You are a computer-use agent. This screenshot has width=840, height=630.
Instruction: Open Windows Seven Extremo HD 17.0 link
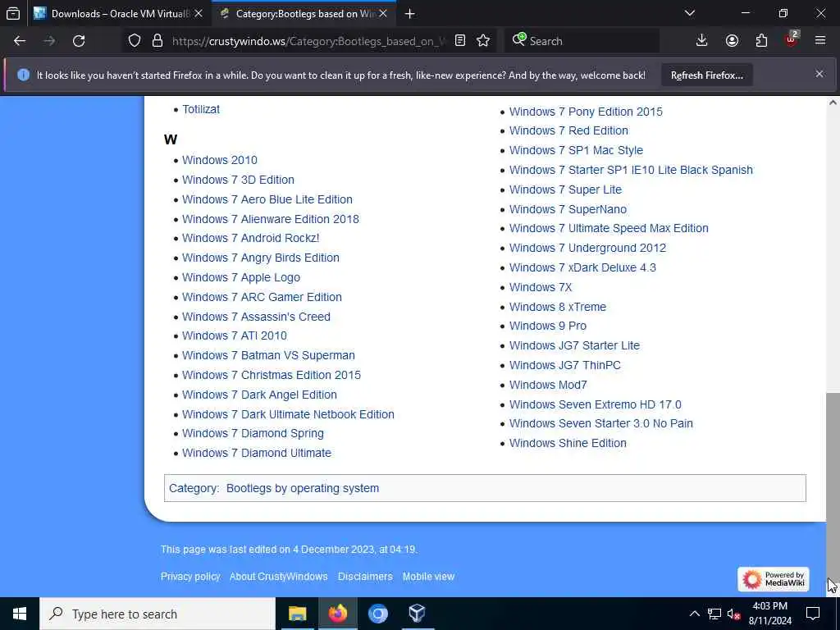[x=596, y=404]
